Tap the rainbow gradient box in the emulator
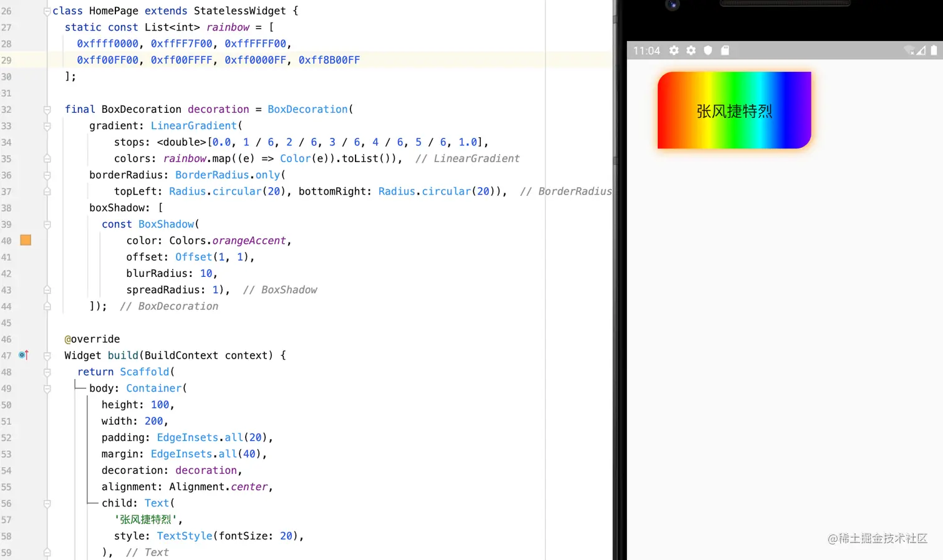The image size is (943, 560). (734, 110)
